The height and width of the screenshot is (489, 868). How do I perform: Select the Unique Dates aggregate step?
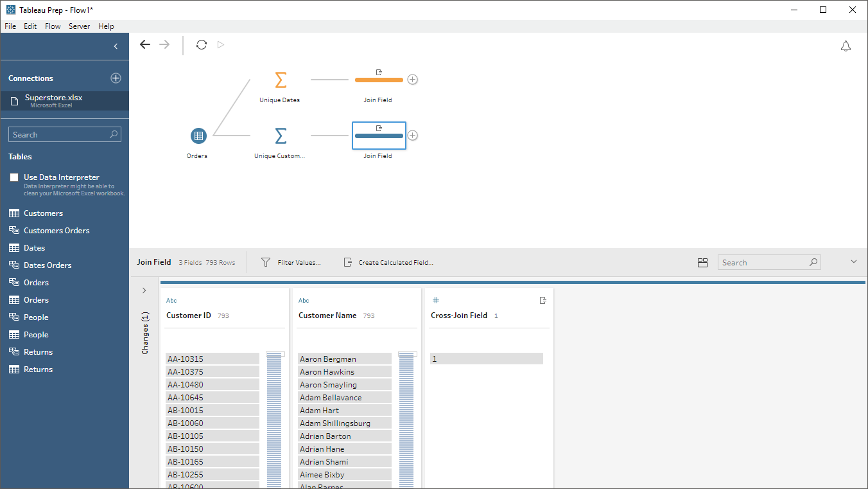pyautogui.click(x=280, y=80)
